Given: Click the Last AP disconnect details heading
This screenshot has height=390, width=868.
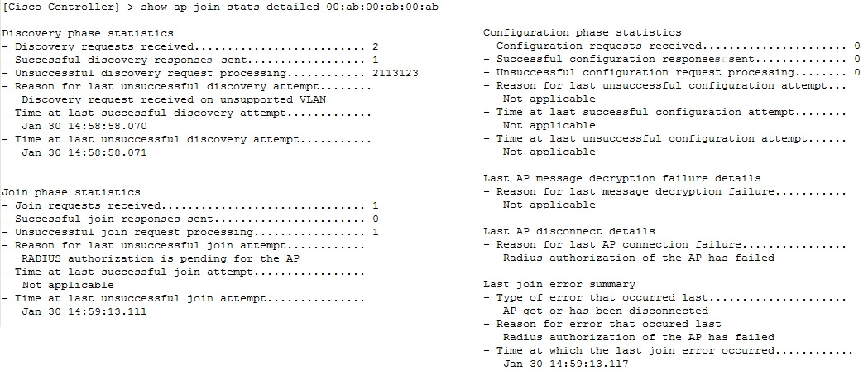Looking at the screenshot, I should [569, 232].
